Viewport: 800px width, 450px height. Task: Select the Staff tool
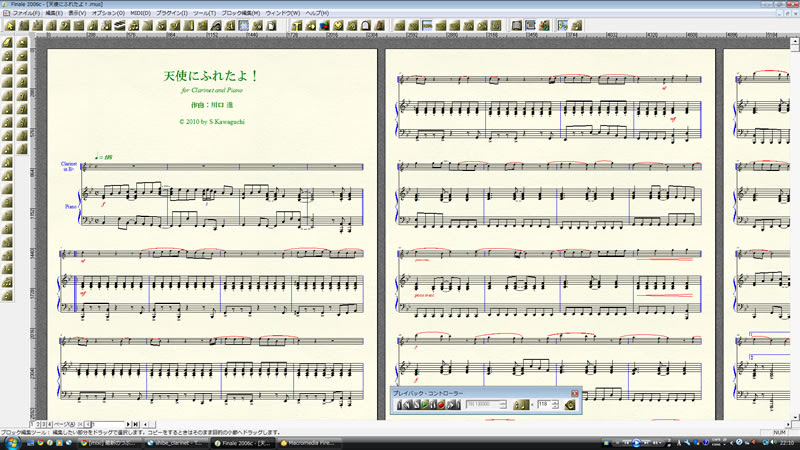point(23,26)
